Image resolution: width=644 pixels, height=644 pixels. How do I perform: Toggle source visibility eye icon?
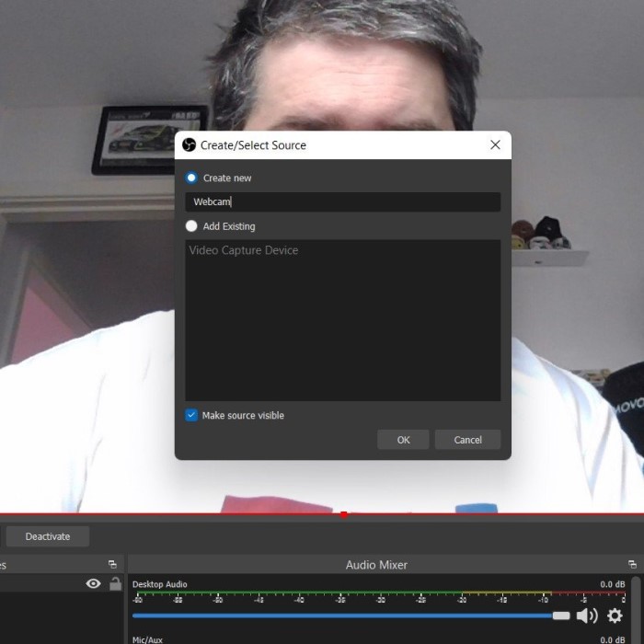click(x=93, y=583)
